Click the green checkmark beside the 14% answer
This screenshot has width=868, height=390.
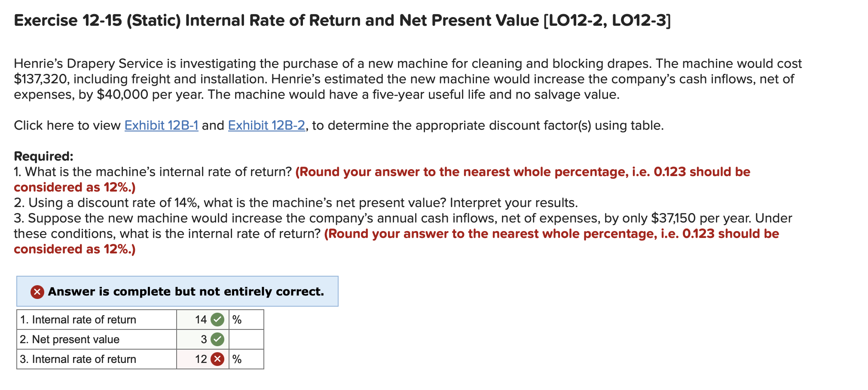point(217,319)
